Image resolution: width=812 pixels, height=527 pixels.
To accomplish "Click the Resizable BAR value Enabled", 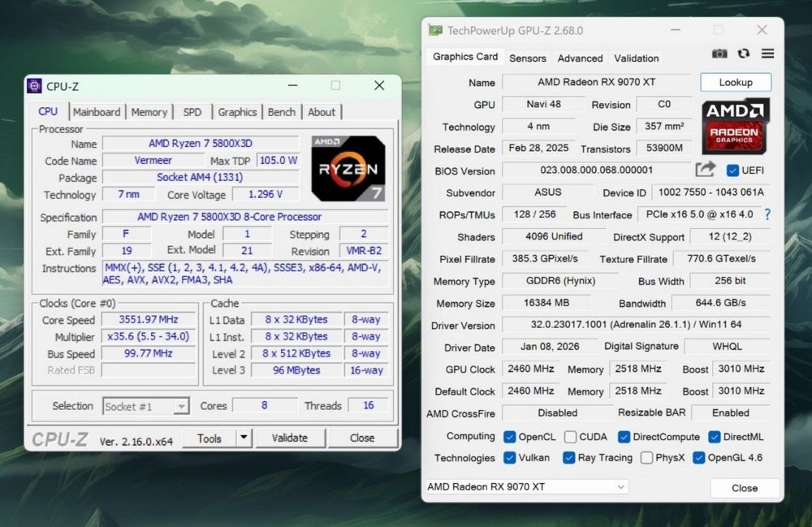I will (731, 413).
